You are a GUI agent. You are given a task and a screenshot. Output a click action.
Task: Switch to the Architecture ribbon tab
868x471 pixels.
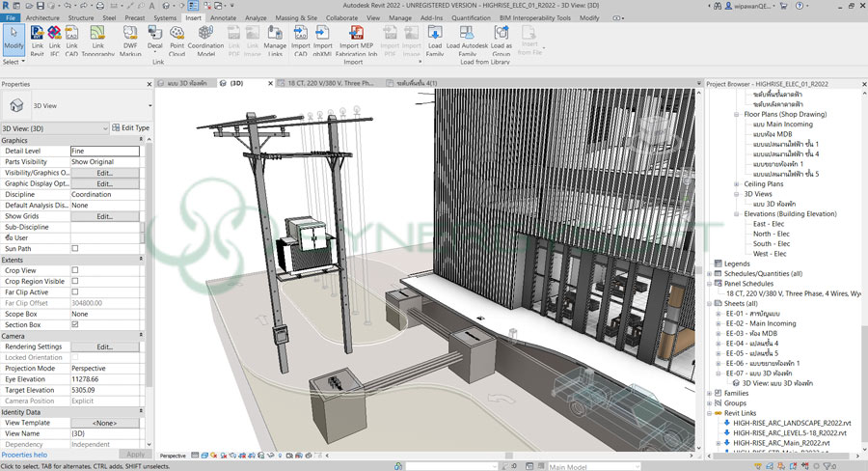[x=41, y=17]
